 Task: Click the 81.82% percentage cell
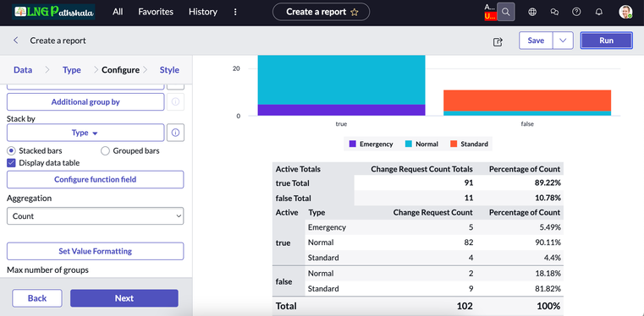pos(547,289)
